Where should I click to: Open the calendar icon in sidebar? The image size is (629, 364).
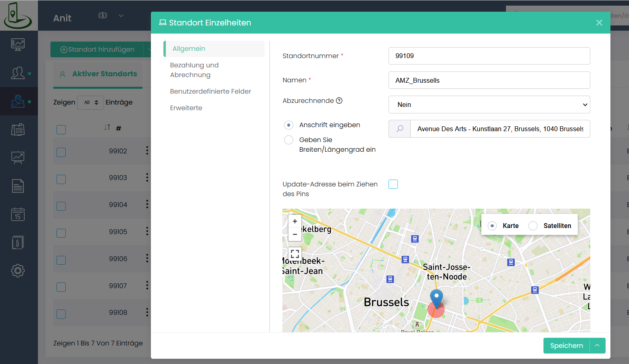pyautogui.click(x=18, y=214)
